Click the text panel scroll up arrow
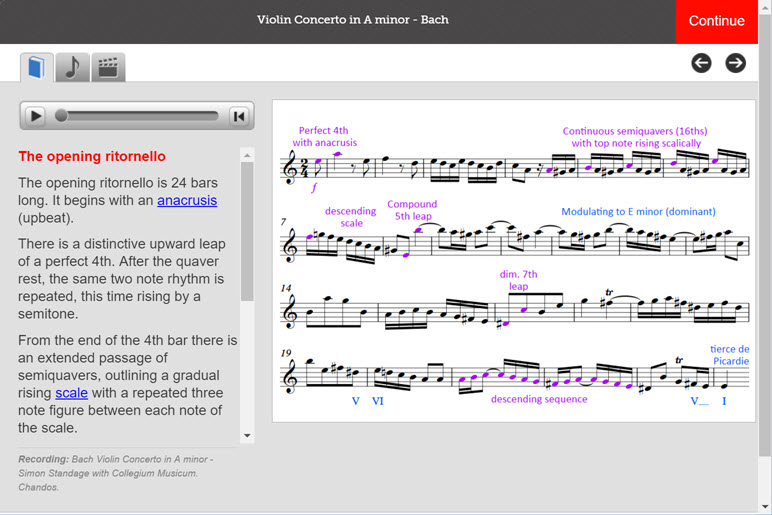Viewport: 772px width, 515px height. 247,156
